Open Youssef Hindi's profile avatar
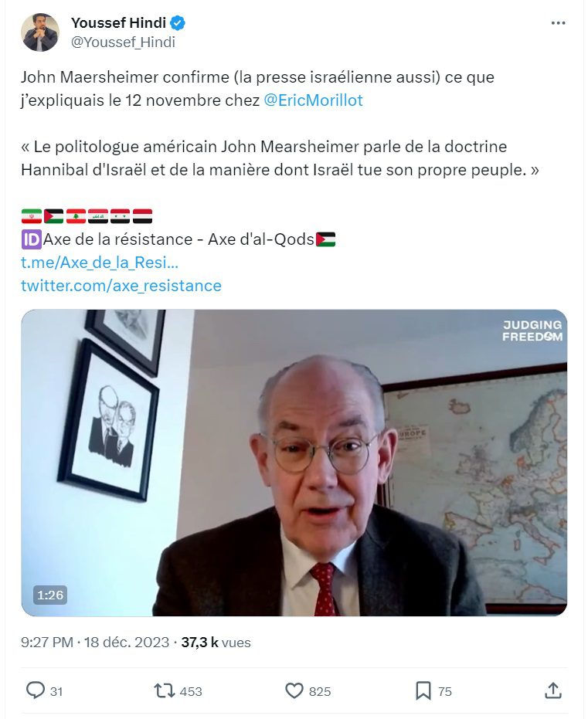The width and height of the screenshot is (588, 719). [40, 32]
